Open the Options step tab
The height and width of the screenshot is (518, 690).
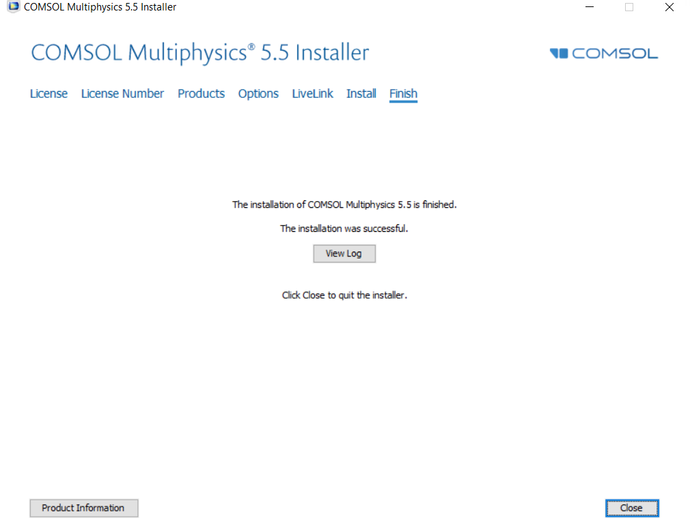258,94
